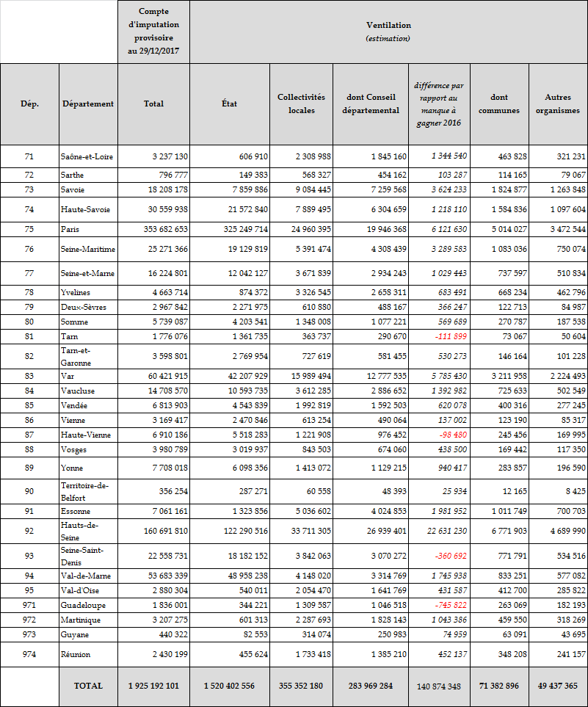Click the État column header
This screenshot has width=588, height=707.
[229, 104]
